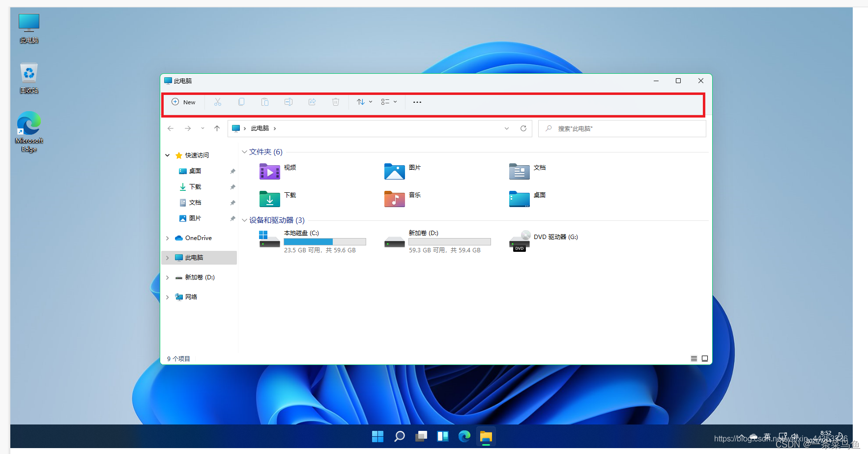The image size is (868, 454).
Task: Click the 9 个项目 status text
Action: (x=178, y=359)
